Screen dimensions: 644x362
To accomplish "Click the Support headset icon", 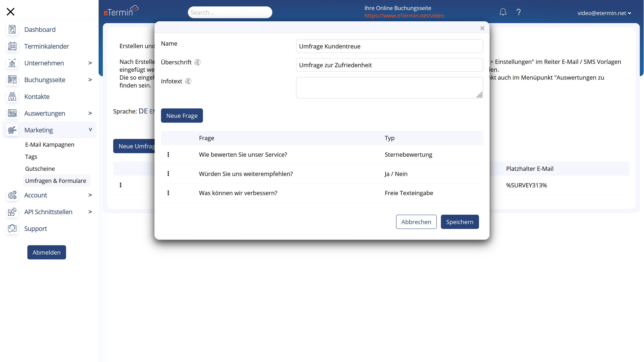I will pos(12,229).
